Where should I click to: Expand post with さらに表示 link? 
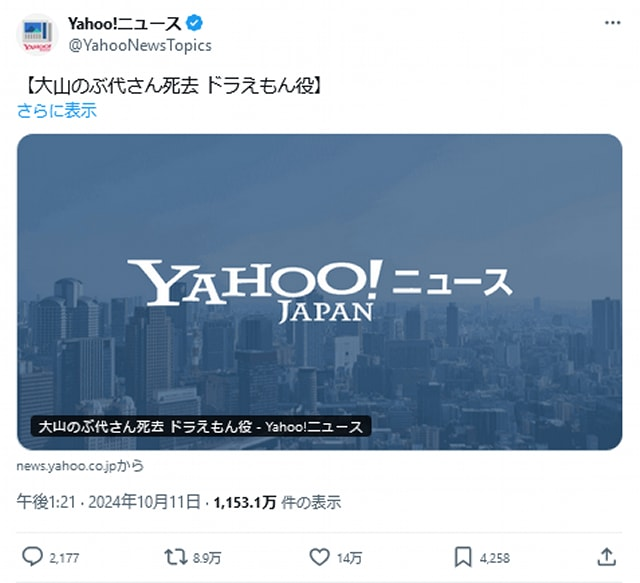pyautogui.click(x=57, y=111)
